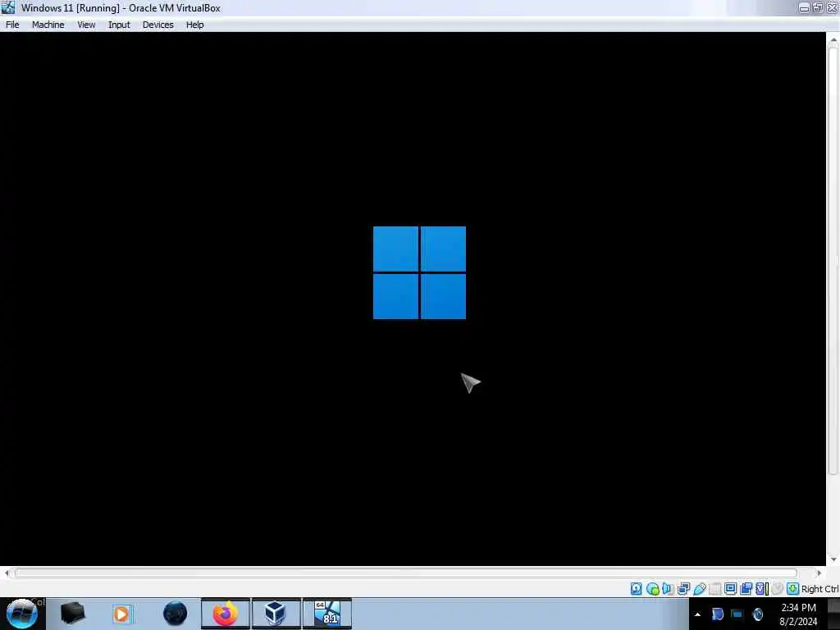Switch to VirtualBox Manager in taskbar
The image size is (840, 630).
(276, 614)
